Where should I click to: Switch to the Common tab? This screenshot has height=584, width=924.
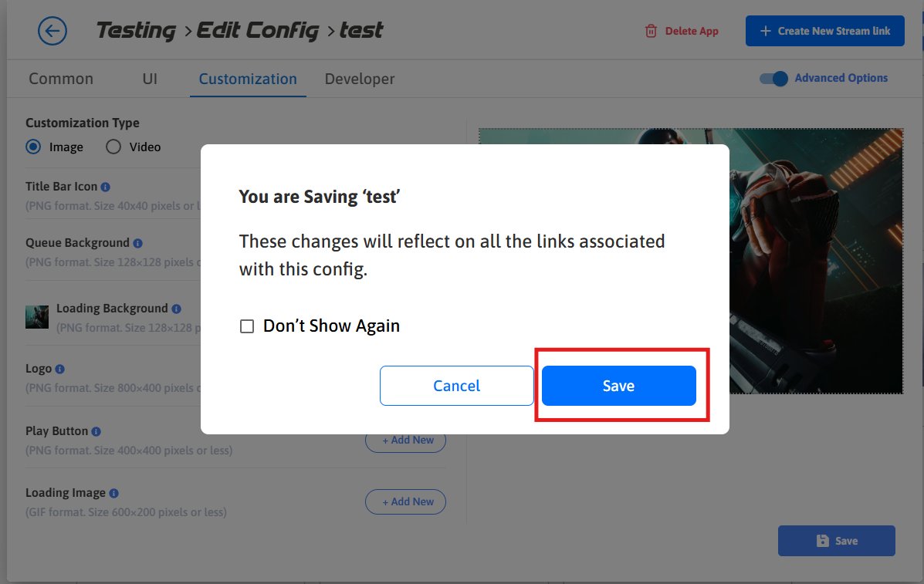[61, 79]
